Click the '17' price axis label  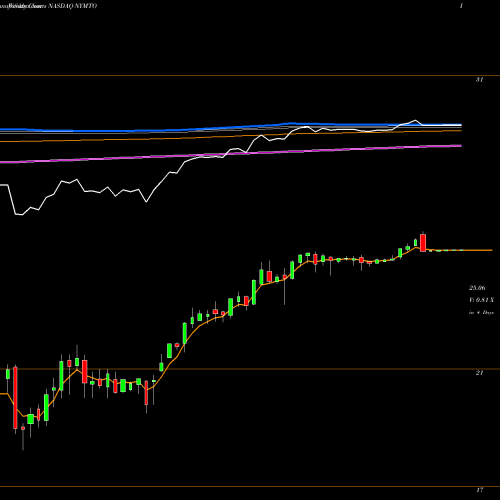tap(479, 490)
